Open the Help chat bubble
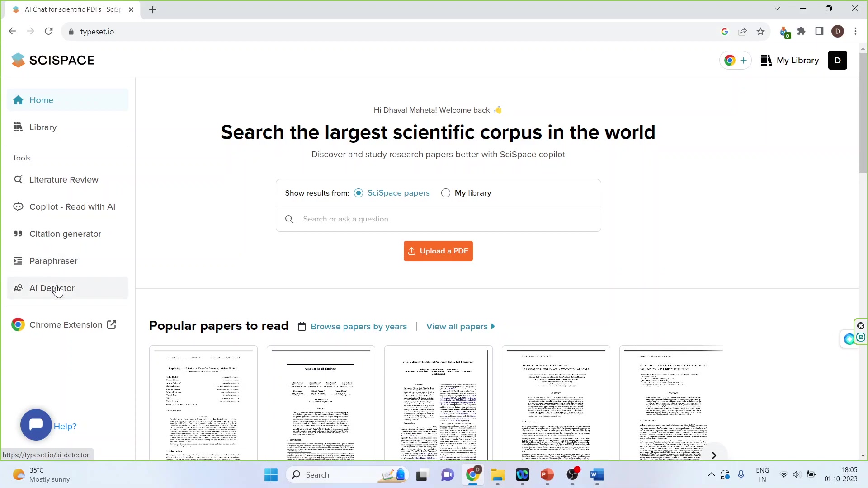The width and height of the screenshot is (868, 488). click(36, 425)
